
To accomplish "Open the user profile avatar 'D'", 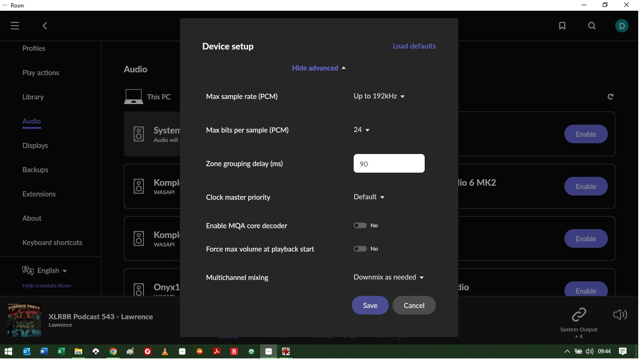I will tap(622, 26).
